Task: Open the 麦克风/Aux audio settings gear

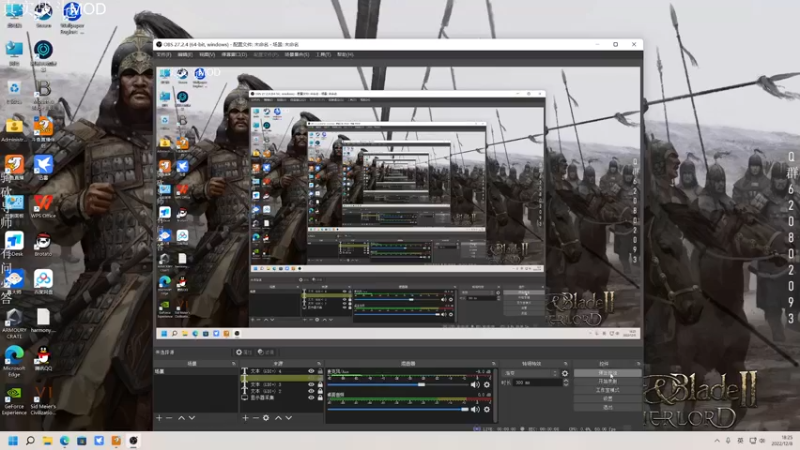Action: click(x=487, y=385)
